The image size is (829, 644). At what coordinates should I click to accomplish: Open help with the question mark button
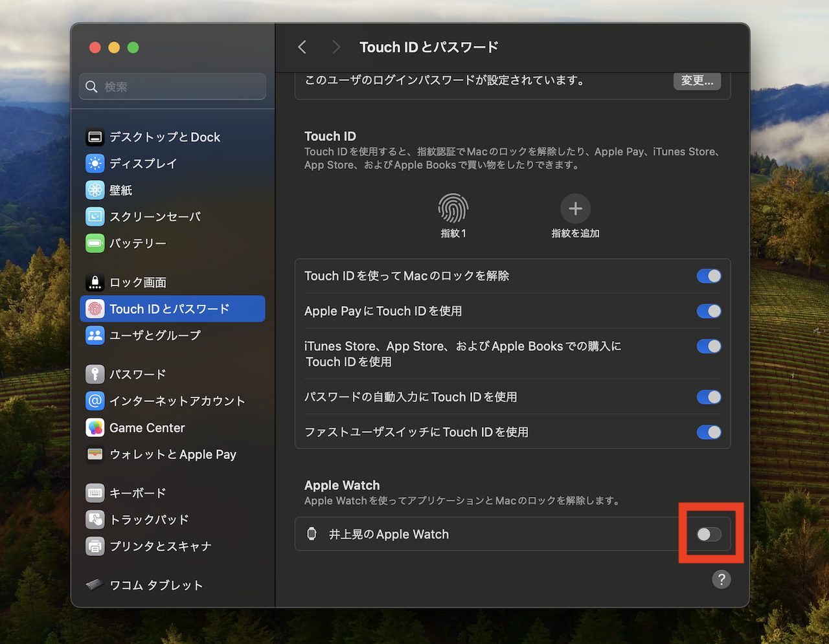tap(721, 579)
